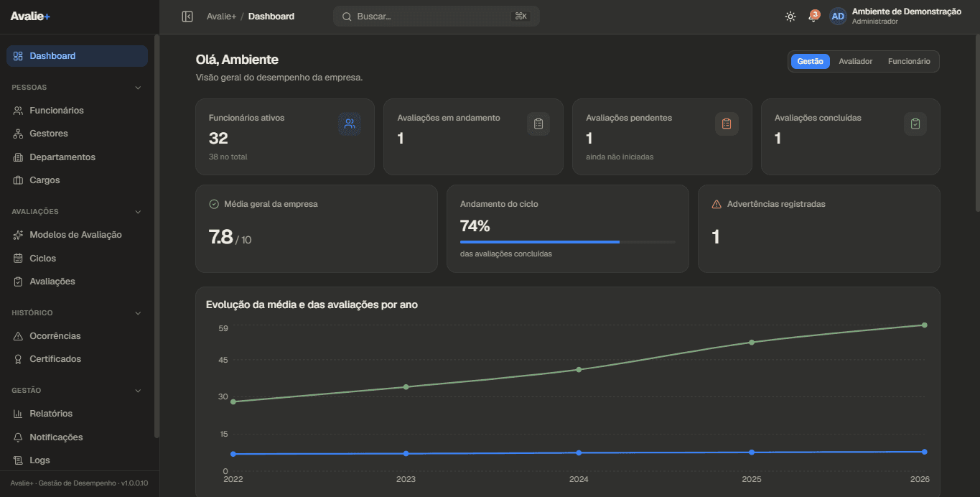Image resolution: width=980 pixels, height=497 pixels.
Task: Collapse the PESSOAS section chevron
Action: [x=138, y=88]
